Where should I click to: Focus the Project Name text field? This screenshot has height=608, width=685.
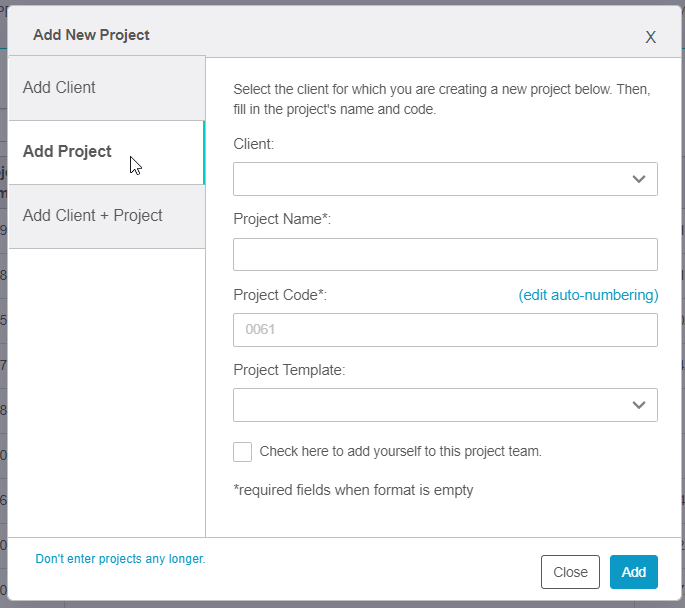[x=445, y=255]
